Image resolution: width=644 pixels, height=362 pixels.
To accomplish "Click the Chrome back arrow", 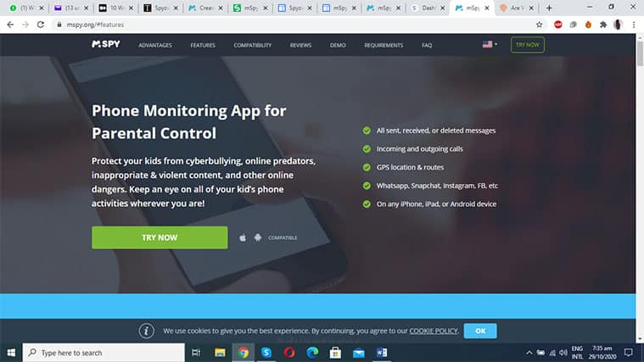I will point(10,25).
